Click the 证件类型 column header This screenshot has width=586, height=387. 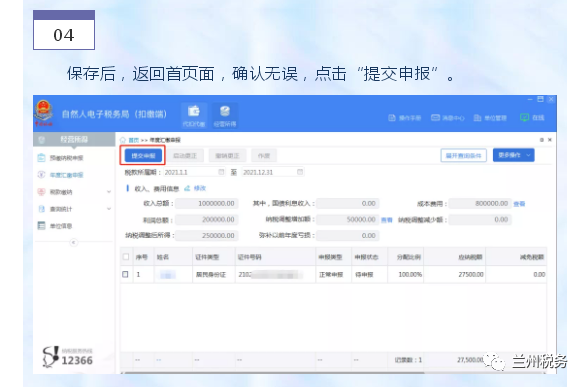214,257
